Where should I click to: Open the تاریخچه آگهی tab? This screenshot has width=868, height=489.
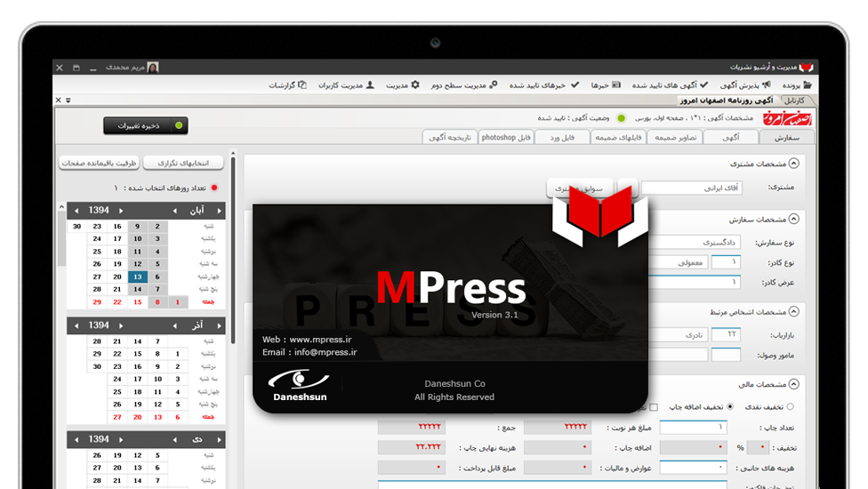click(x=449, y=137)
